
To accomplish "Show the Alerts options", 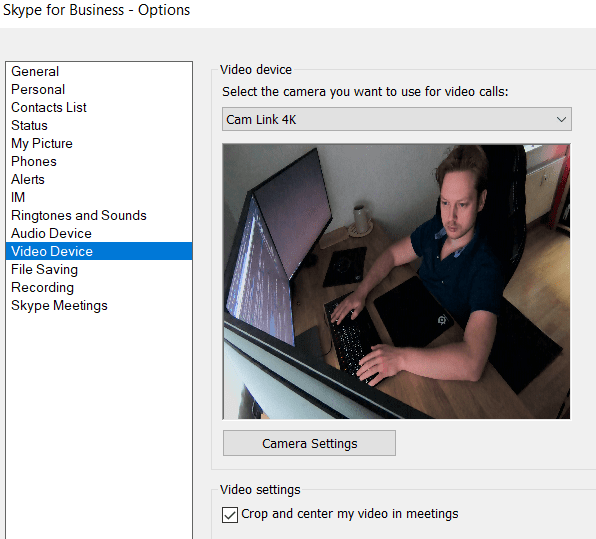I will (28, 179).
